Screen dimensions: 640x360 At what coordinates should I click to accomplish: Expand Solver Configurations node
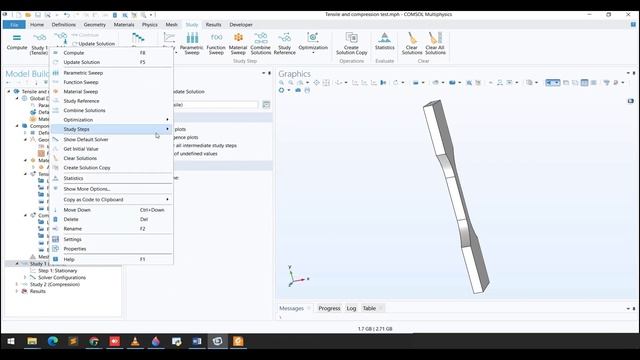[x=25, y=278]
